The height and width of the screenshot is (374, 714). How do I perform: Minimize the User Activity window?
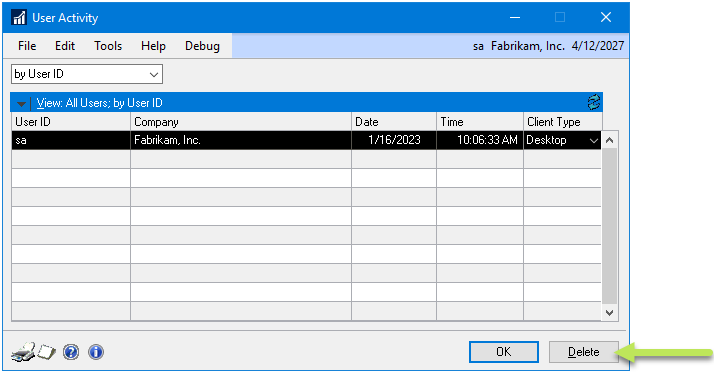pos(515,18)
